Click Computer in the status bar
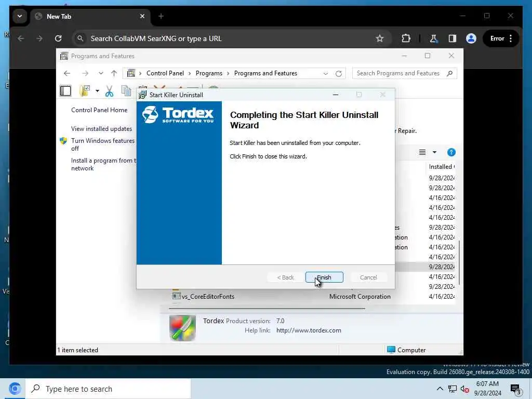532x399 pixels. click(x=406, y=350)
